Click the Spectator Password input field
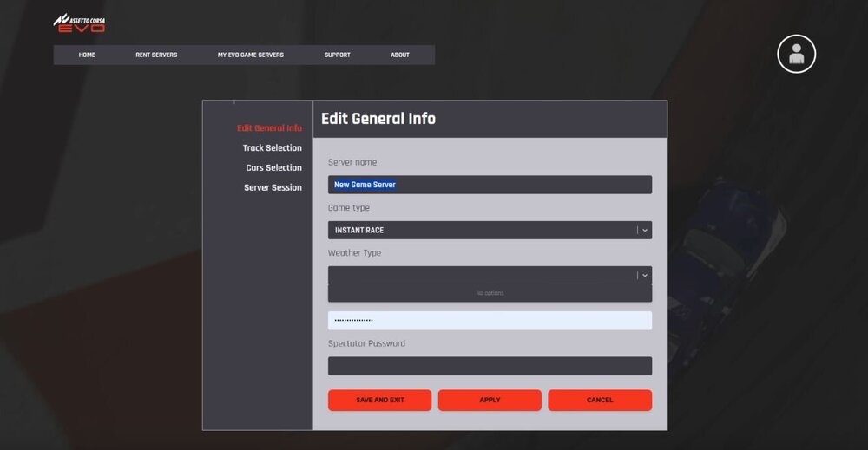868x450 pixels. click(490, 366)
